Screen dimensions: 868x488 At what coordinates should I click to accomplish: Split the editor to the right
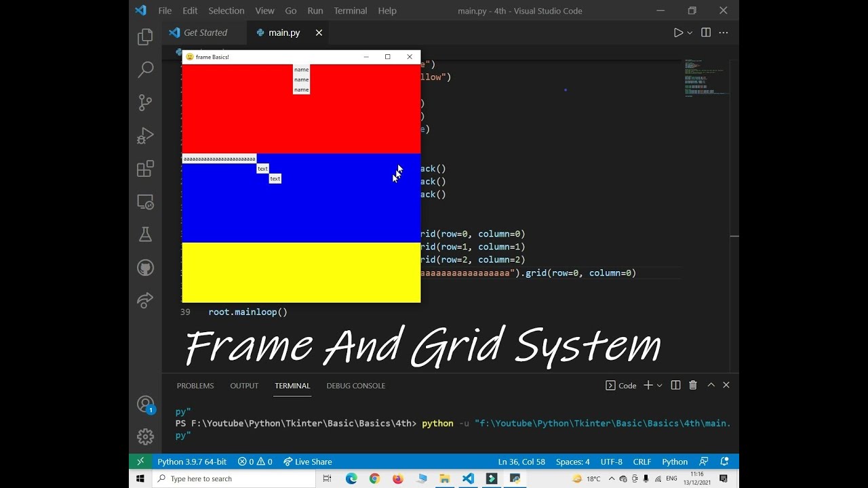click(706, 33)
